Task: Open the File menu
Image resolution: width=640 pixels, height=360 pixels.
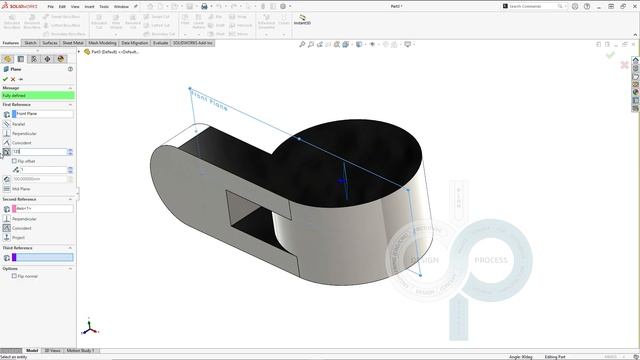Action: 51,7
